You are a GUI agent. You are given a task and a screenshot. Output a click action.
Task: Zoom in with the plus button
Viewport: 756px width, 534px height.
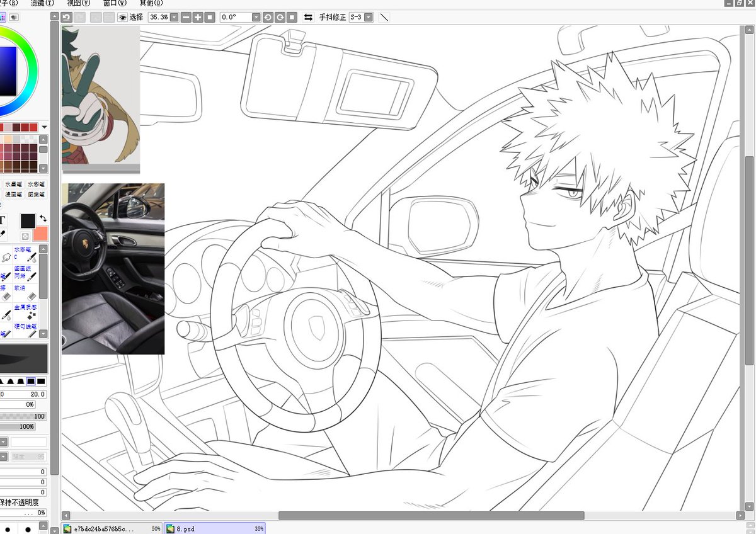(198, 17)
